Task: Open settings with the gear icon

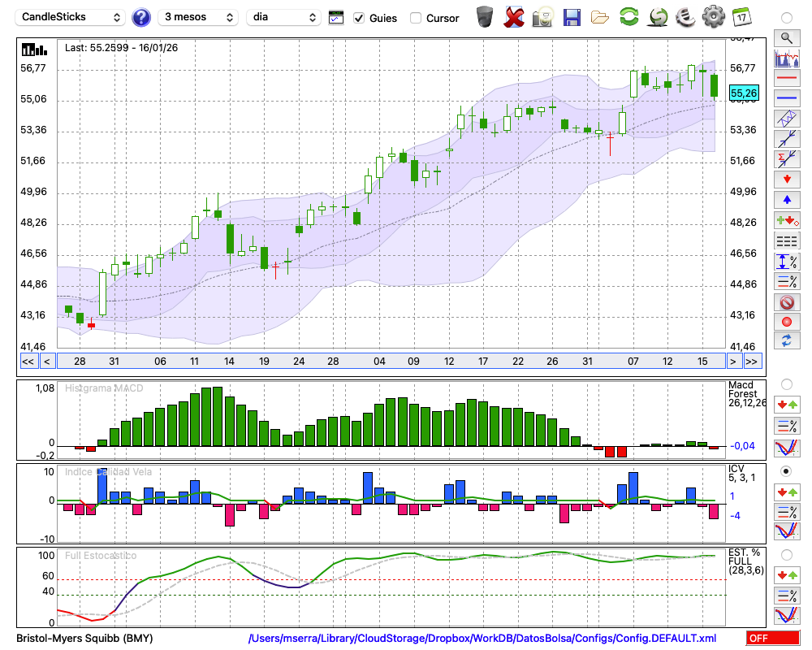Action: pos(713,16)
